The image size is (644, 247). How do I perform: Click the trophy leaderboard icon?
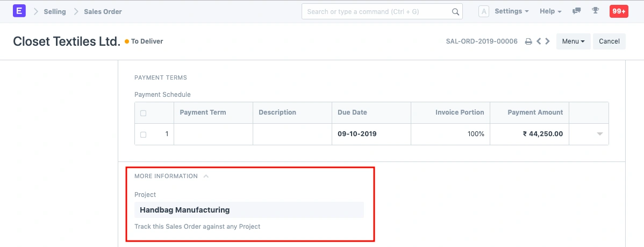tap(595, 11)
